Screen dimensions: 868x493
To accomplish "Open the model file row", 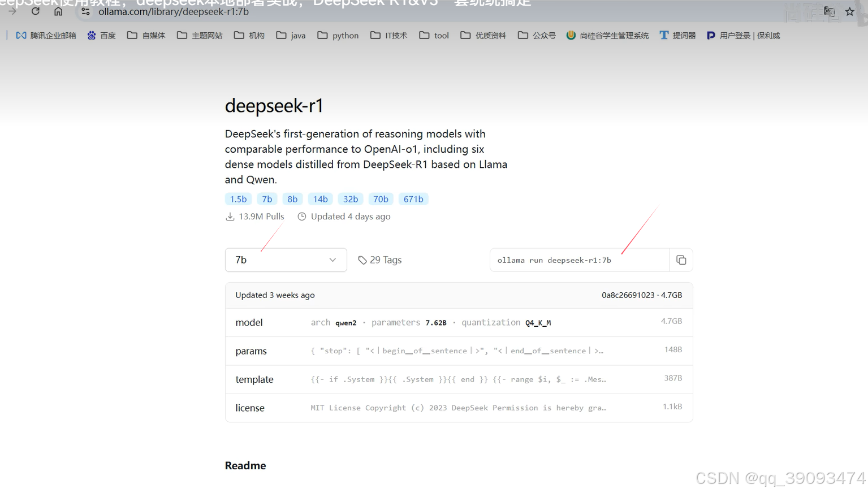I will click(x=459, y=322).
